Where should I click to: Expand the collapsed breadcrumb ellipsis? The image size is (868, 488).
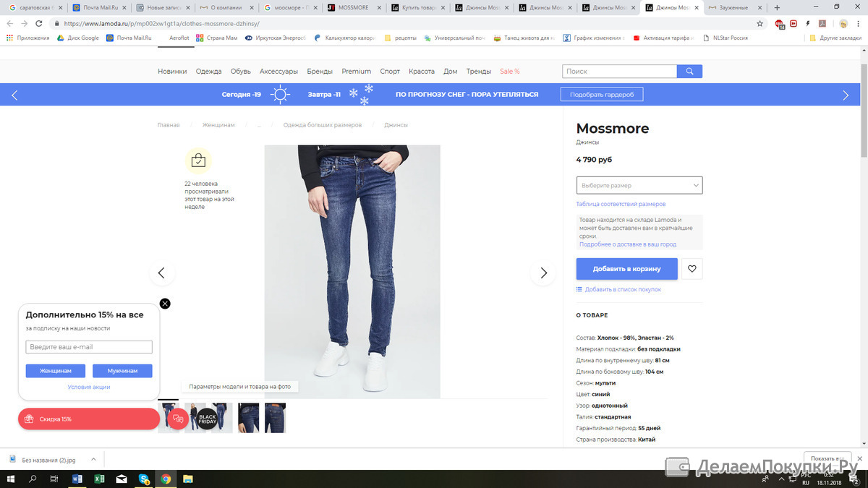pyautogui.click(x=259, y=125)
